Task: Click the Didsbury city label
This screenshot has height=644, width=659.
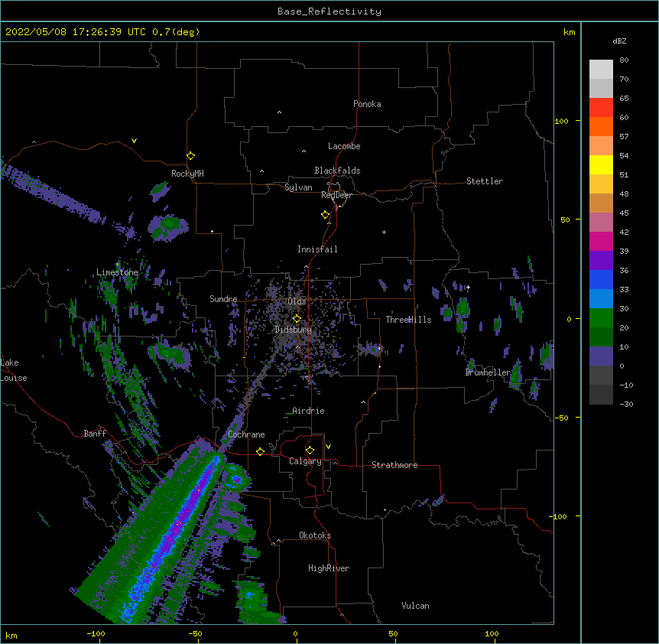Action: pos(293,330)
